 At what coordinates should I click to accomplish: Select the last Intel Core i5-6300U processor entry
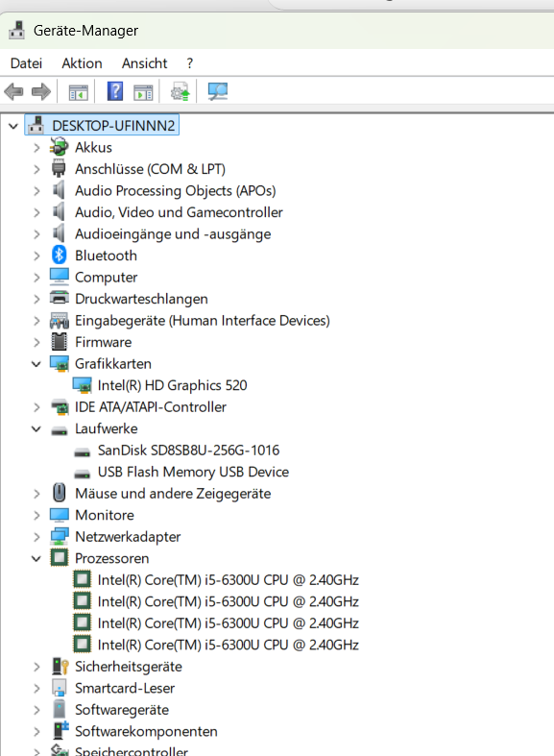point(228,646)
